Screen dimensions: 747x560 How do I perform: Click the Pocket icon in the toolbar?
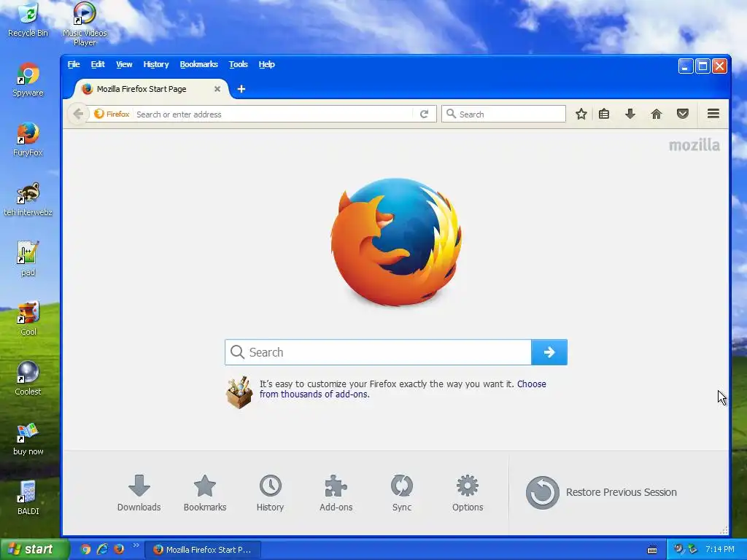tap(682, 114)
